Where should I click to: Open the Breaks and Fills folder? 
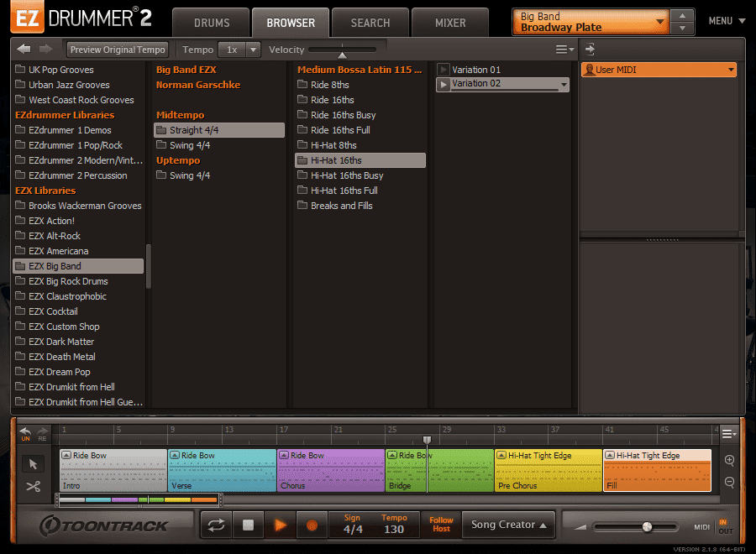360,206
